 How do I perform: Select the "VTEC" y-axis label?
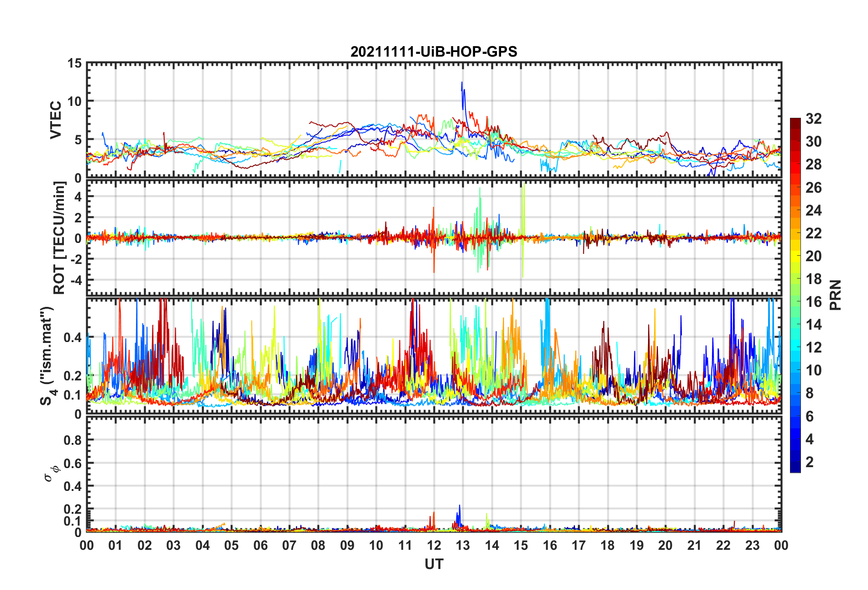56,120
